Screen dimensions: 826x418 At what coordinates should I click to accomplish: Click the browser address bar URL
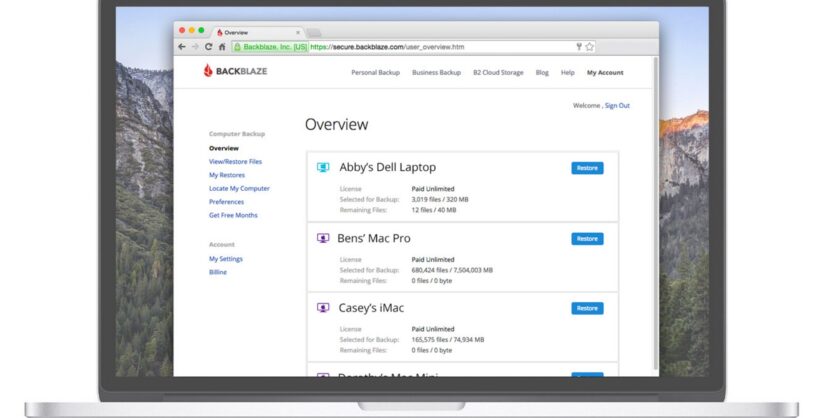(387, 47)
